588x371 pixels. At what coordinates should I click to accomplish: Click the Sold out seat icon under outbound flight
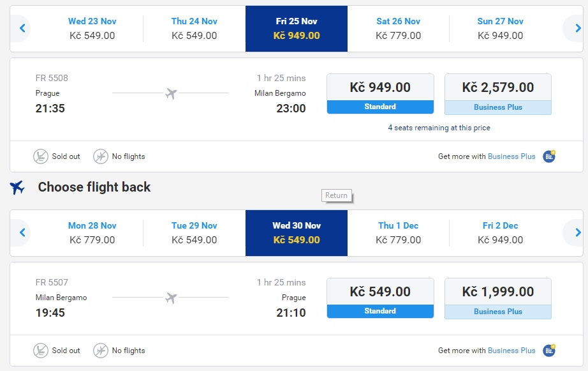click(41, 156)
